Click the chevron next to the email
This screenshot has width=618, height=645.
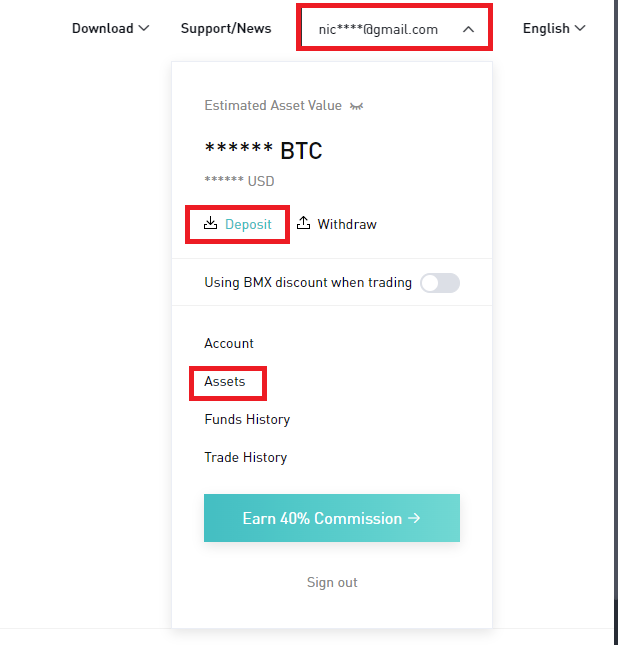click(468, 29)
